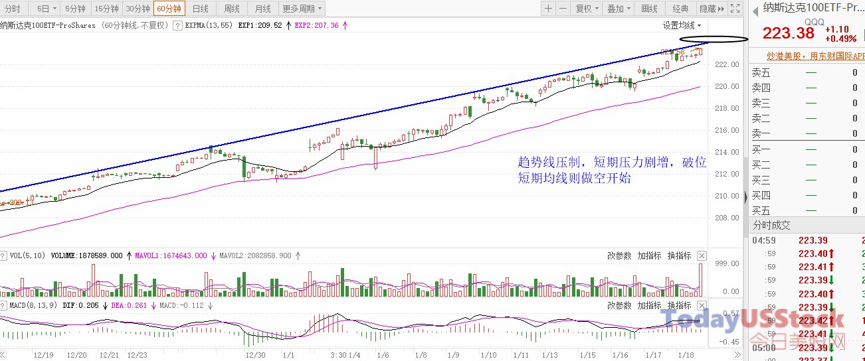Click the 买二 order book row
865x361 pixels.
click(807, 164)
